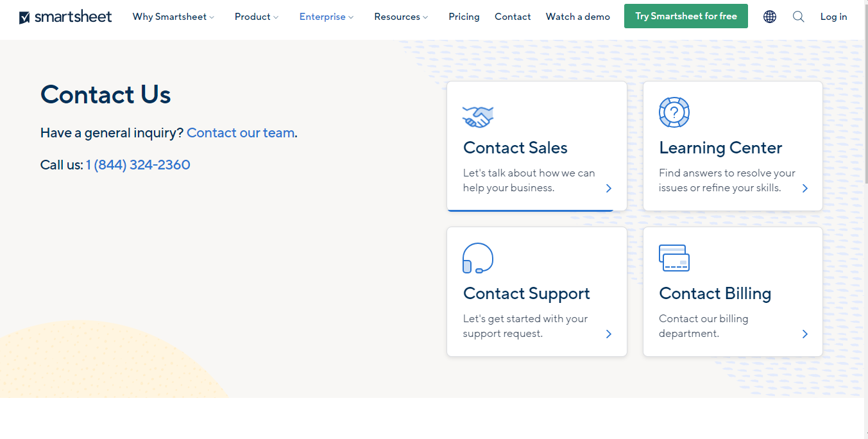The image size is (868, 439).
Task: Click the handshake icon in Contact Sales
Action: click(478, 116)
